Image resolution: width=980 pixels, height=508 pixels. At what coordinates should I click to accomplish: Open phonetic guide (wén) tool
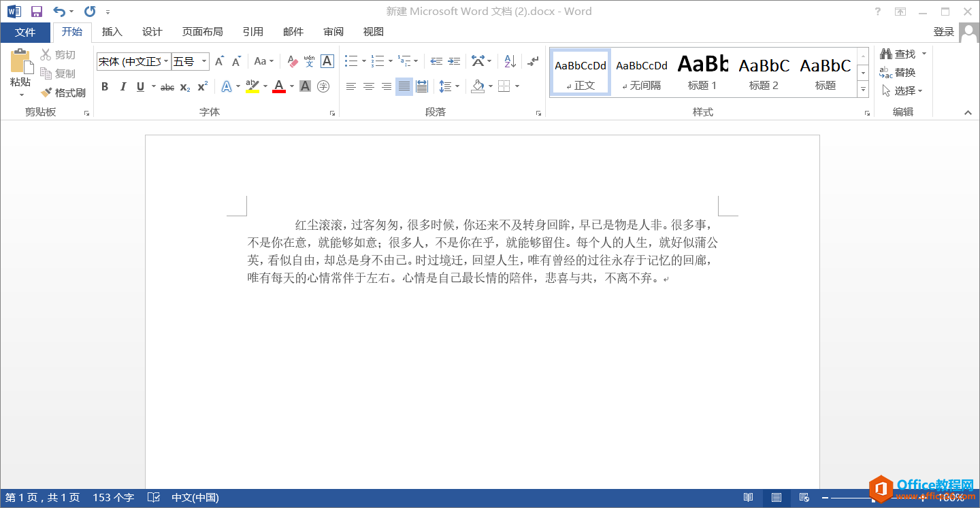coord(310,61)
